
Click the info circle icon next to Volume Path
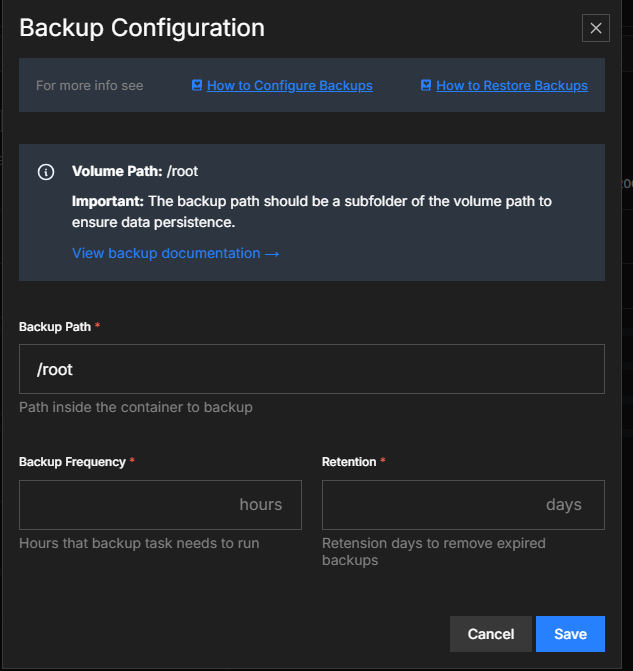click(46, 172)
